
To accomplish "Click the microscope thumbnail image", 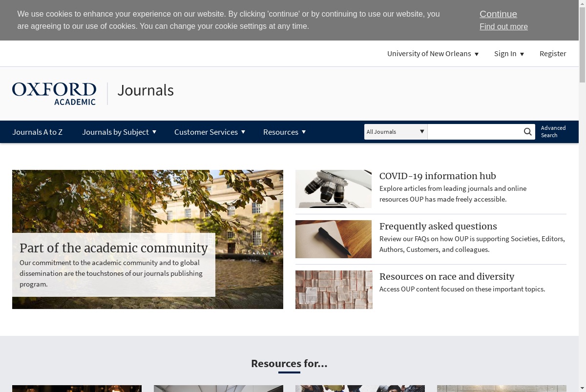I will coord(334,189).
